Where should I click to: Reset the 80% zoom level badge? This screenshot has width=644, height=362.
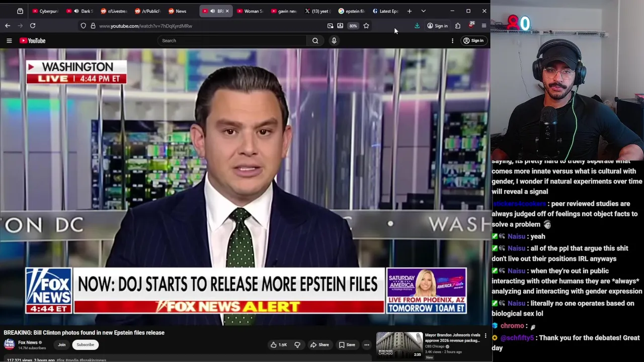[353, 26]
